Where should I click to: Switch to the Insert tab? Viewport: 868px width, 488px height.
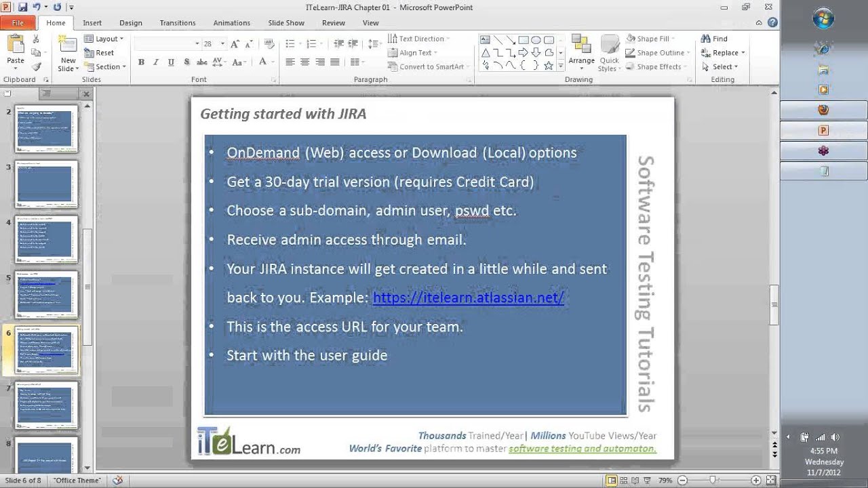[x=92, y=22]
